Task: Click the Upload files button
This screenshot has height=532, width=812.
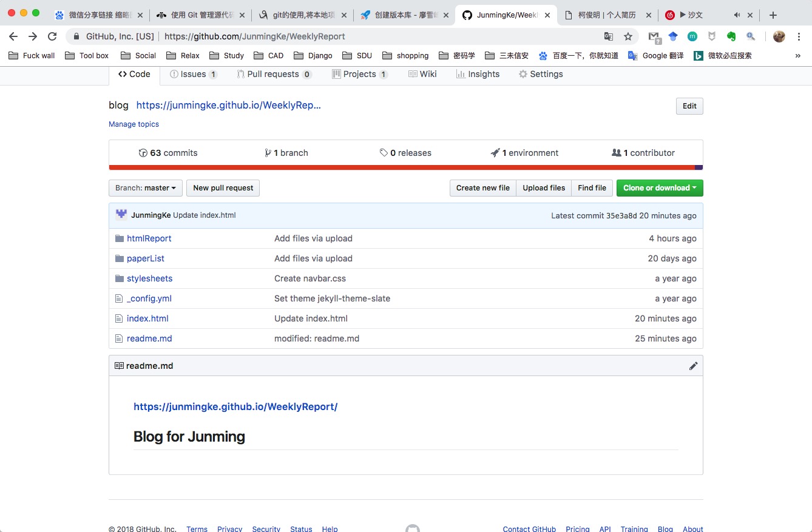Action: click(544, 188)
